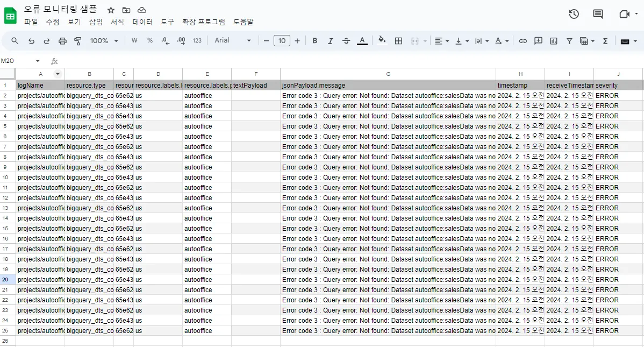Redo the last action
Screen dimensions: 644x347
pyautogui.click(x=46, y=41)
